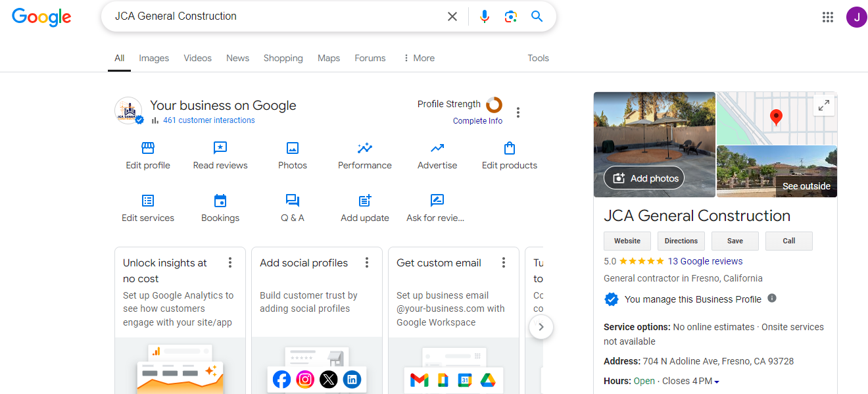
Task: Click the Add update post icon
Action: click(x=365, y=201)
